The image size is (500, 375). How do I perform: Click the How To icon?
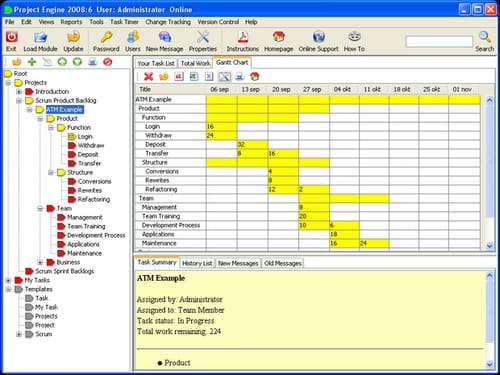(354, 37)
